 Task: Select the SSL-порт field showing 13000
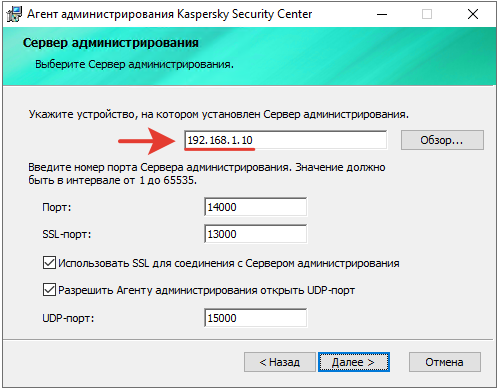[x=255, y=234]
